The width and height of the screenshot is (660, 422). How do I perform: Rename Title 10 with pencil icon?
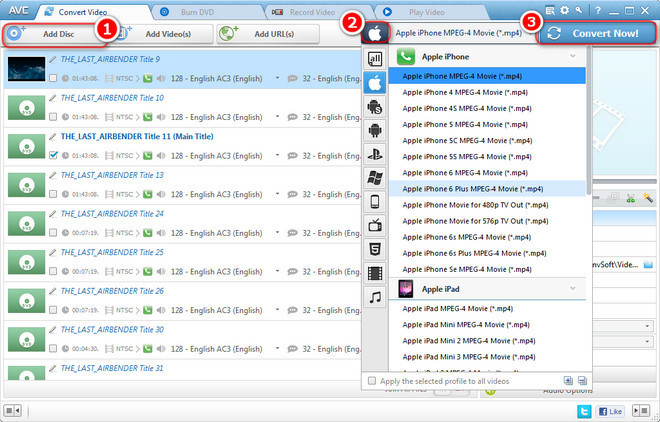[x=53, y=98]
